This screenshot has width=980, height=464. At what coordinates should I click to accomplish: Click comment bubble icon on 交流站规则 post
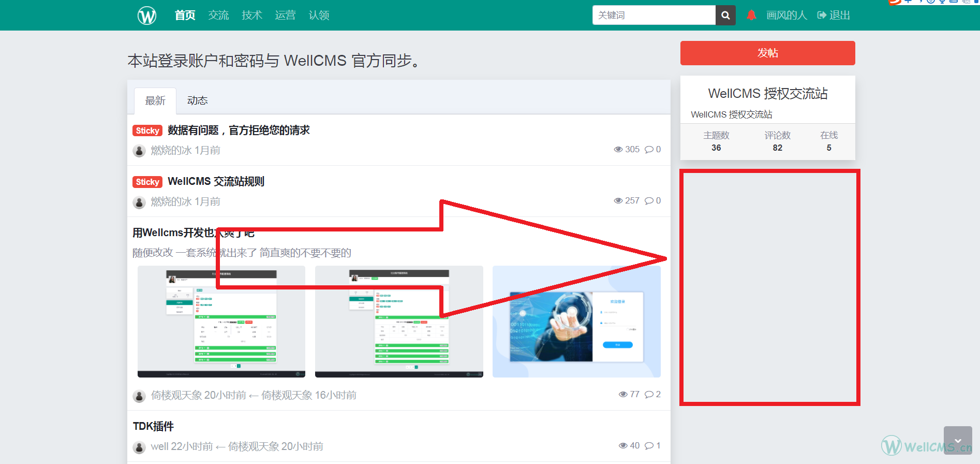pyautogui.click(x=649, y=200)
